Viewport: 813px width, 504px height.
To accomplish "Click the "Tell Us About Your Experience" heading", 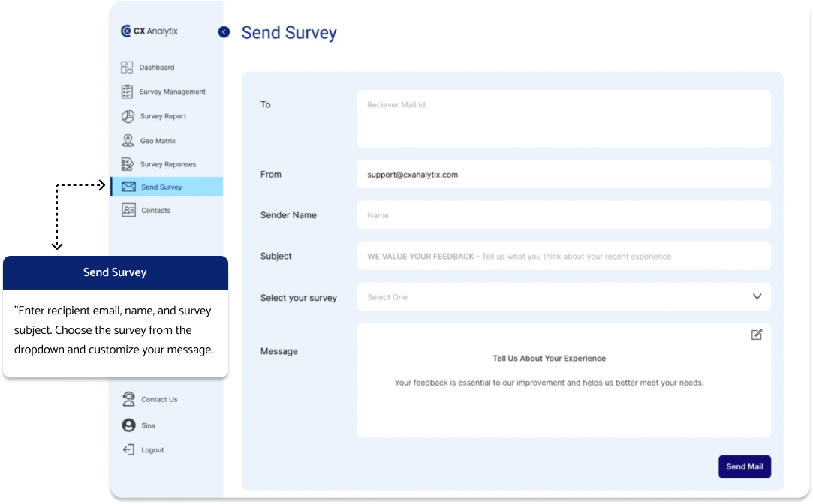I will pyautogui.click(x=549, y=358).
